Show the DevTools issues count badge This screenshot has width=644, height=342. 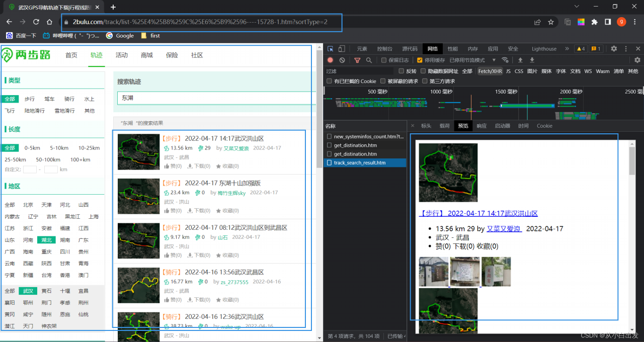click(x=596, y=49)
